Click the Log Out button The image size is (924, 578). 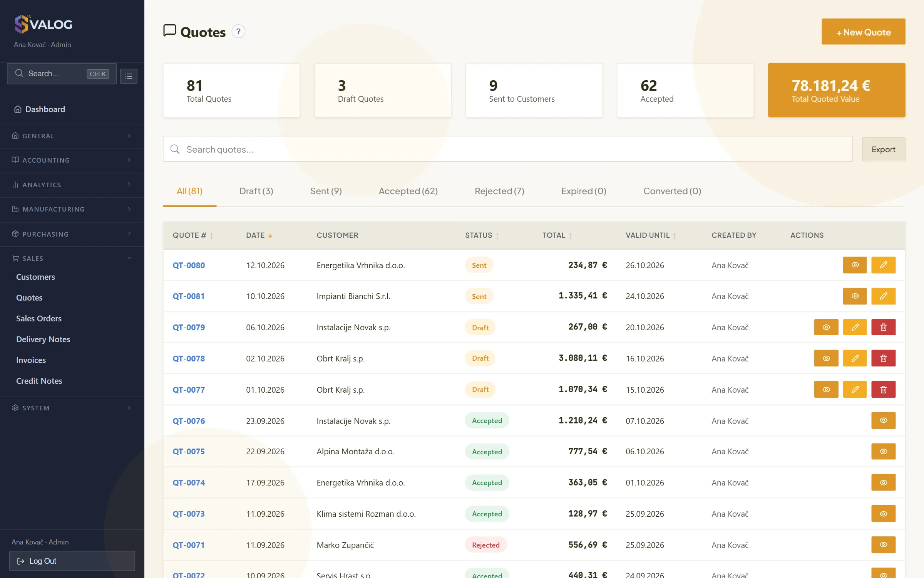[x=72, y=561]
